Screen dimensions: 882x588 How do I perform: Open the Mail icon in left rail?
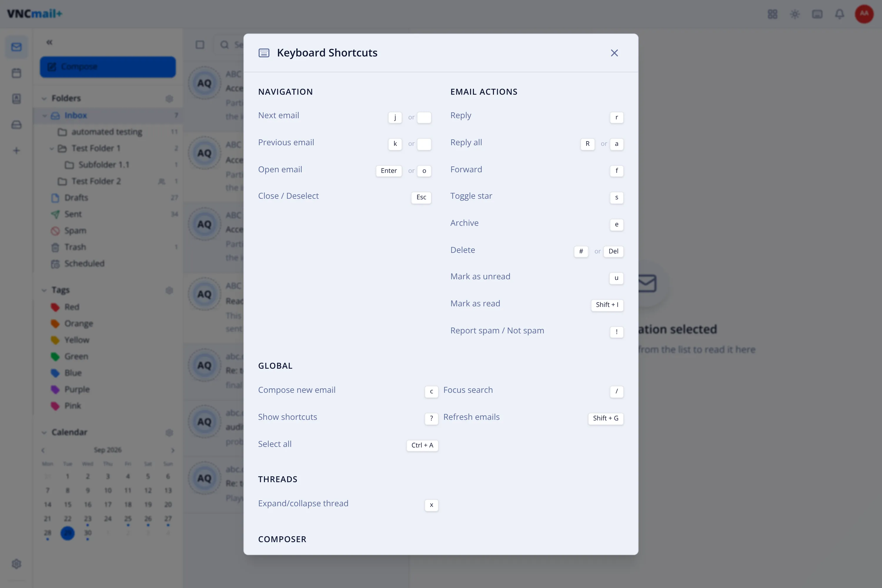pyautogui.click(x=16, y=47)
